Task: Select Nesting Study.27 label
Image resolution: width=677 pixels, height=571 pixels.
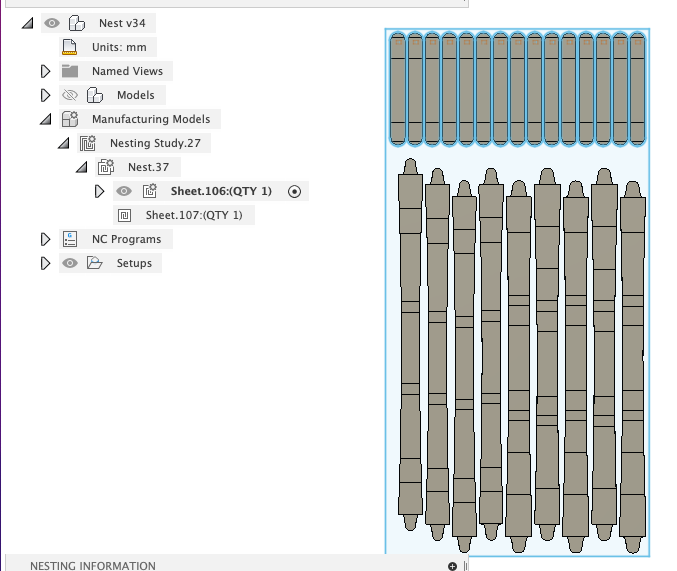Action: (x=155, y=143)
